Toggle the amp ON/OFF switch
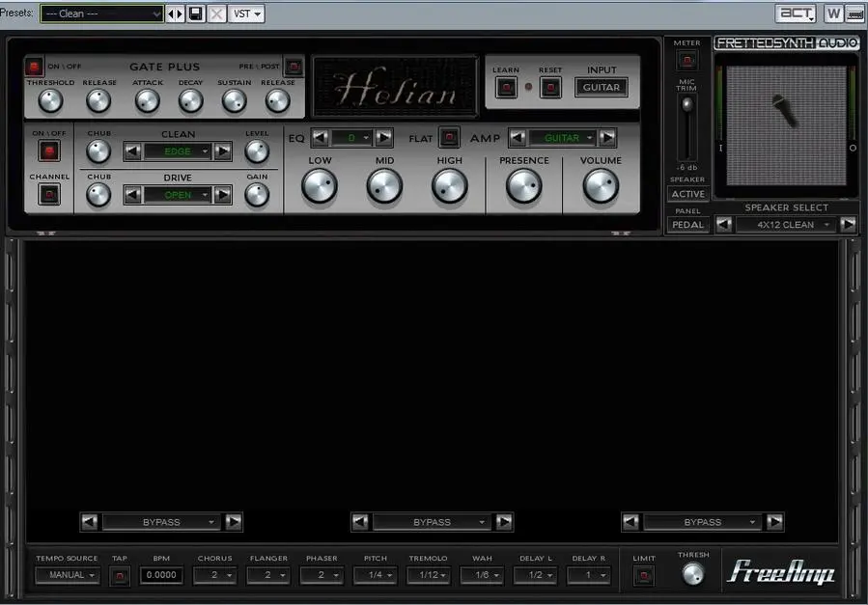Image resolution: width=868 pixels, height=605 pixels. click(x=49, y=151)
